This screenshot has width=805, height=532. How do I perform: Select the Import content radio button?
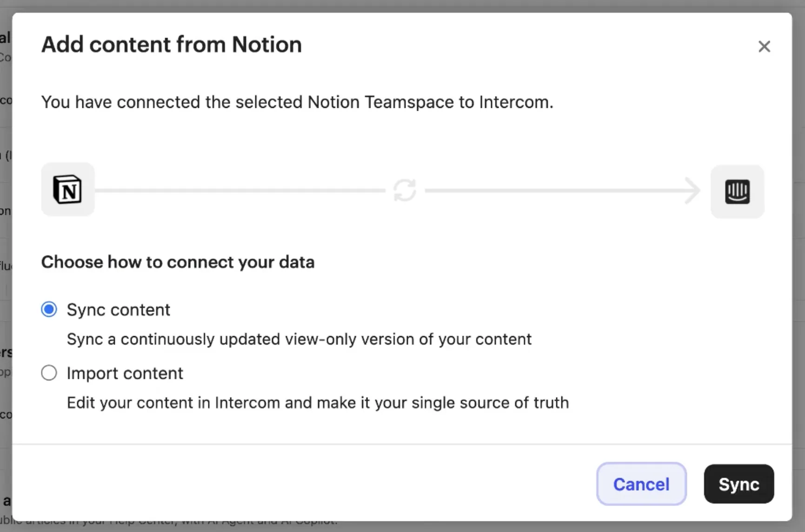[49, 373]
